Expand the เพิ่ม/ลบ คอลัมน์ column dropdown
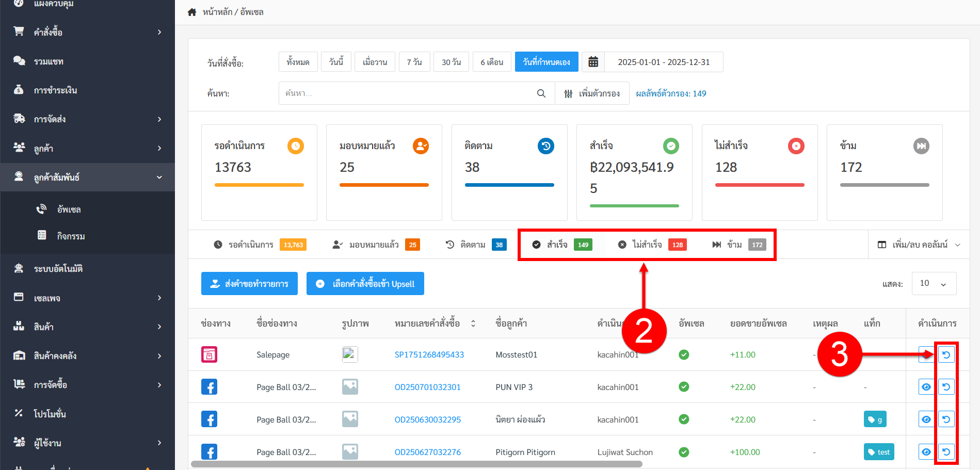Viewport: 980px width, 470px height. point(919,245)
